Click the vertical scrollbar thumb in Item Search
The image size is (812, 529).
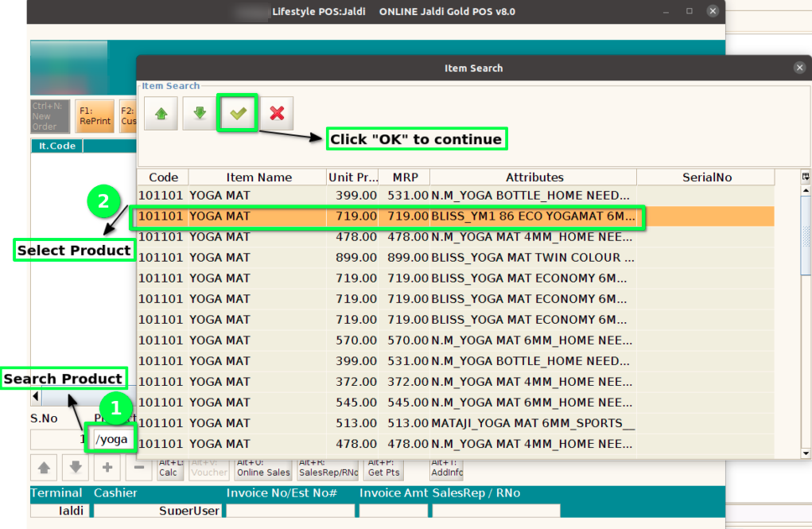tap(806, 235)
